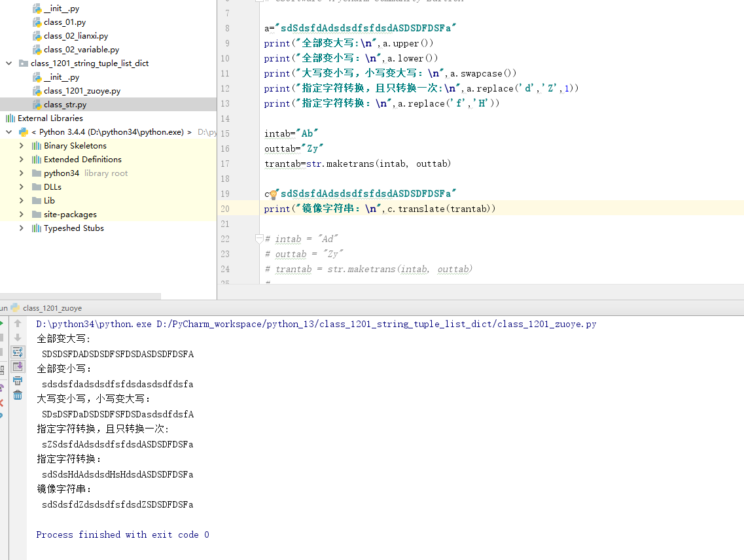Clear console output with trash icon
Image resolution: width=744 pixels, height=560 pixels.
coord(18,395)
